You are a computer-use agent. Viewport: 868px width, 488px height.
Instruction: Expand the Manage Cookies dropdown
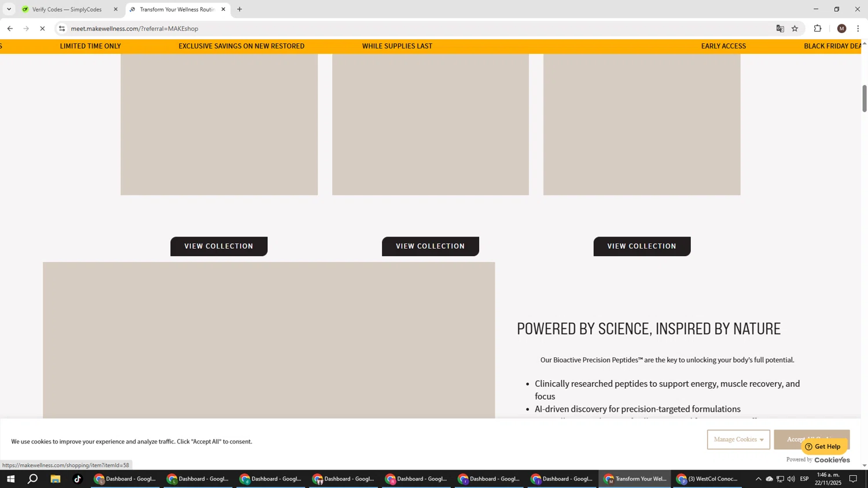coord(738,439)
